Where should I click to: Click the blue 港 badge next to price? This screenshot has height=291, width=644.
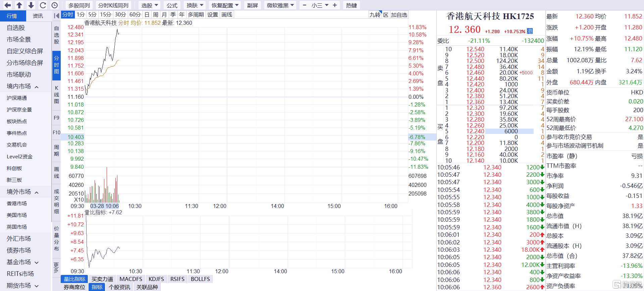tap(530, 31)
